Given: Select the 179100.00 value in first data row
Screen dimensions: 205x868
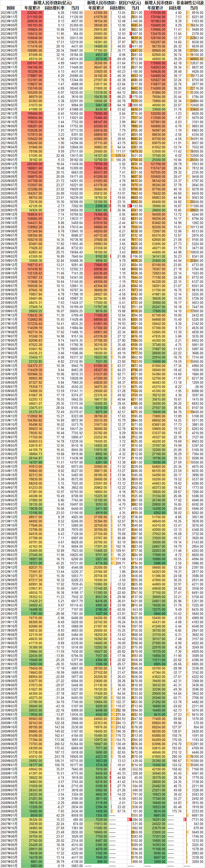Looking at the screenshot, I should pos(156,12).
